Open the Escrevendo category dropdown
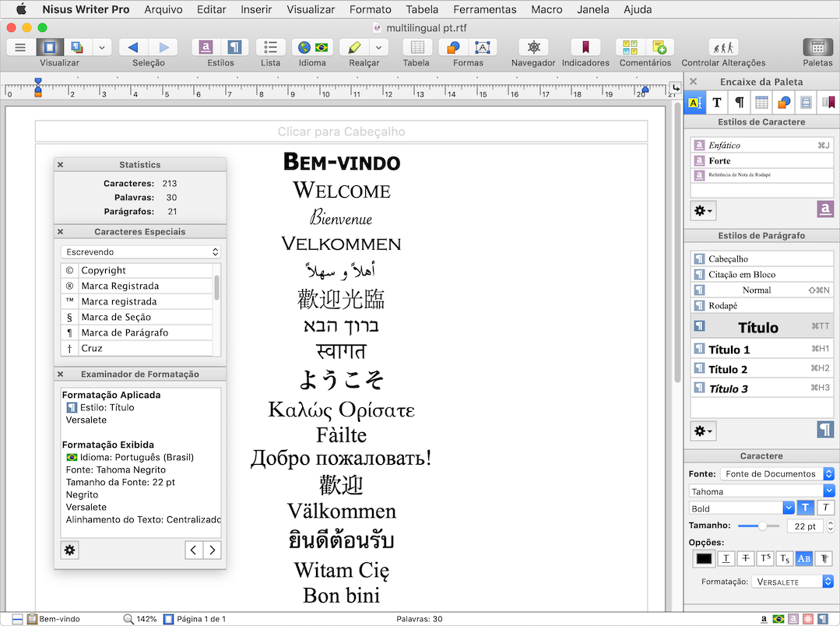840x626 pixels. [141, 252]
